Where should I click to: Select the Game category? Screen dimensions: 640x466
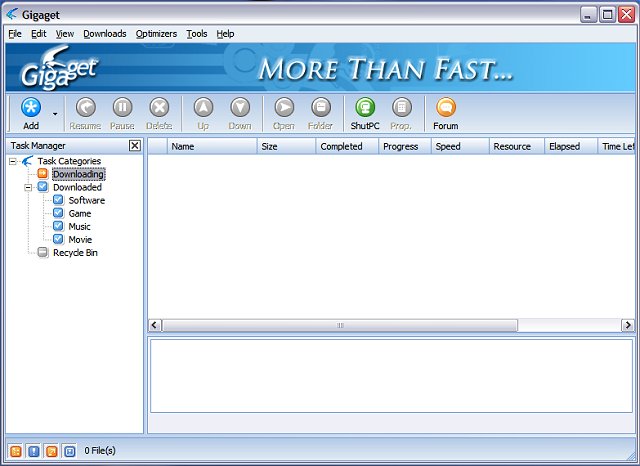(x=80, y=213)
